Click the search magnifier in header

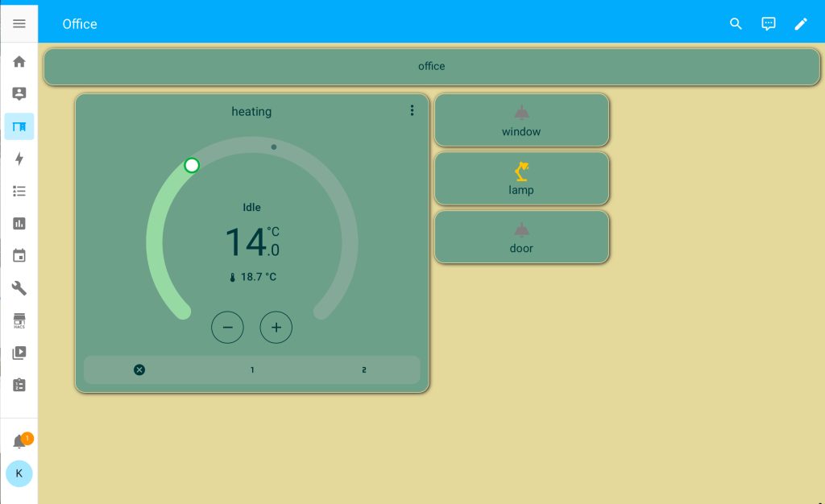click(736, 24)
